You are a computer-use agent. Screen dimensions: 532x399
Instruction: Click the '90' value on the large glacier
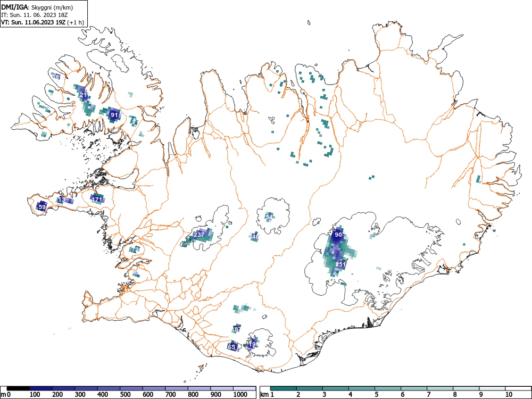[338, 235]
